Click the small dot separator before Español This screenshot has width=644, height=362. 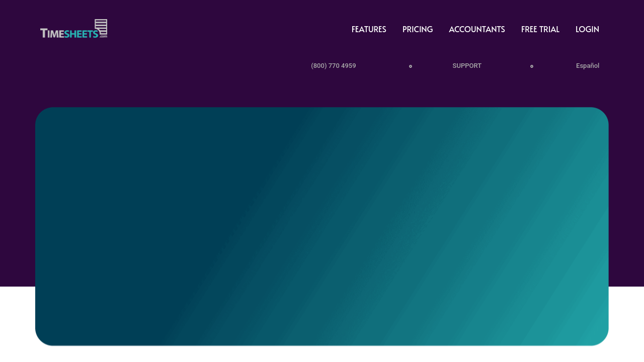[x=532, y=66]
